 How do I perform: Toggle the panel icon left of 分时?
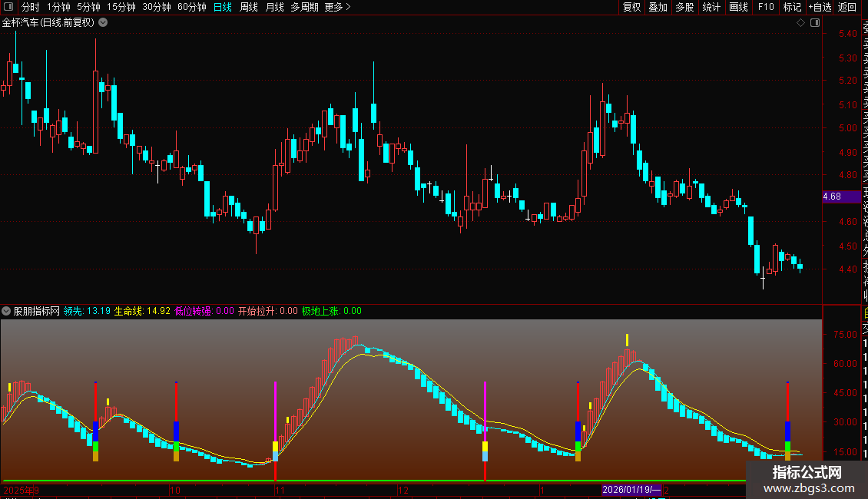coord(8,7)
